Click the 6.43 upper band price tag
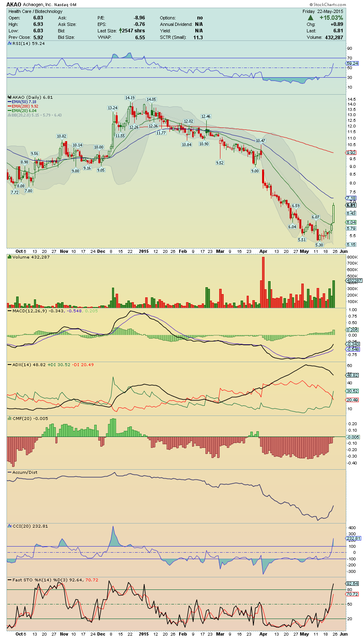The image size is (364, 638). coord(351,213)
